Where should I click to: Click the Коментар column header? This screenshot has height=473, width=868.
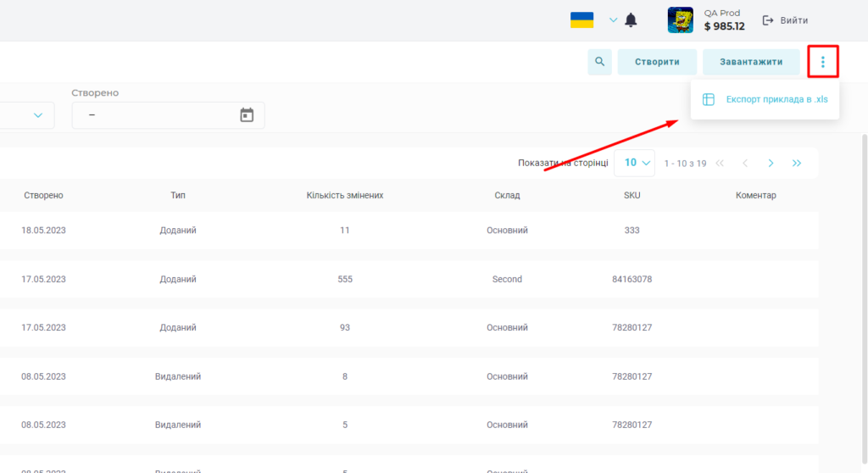click(755, 195)
